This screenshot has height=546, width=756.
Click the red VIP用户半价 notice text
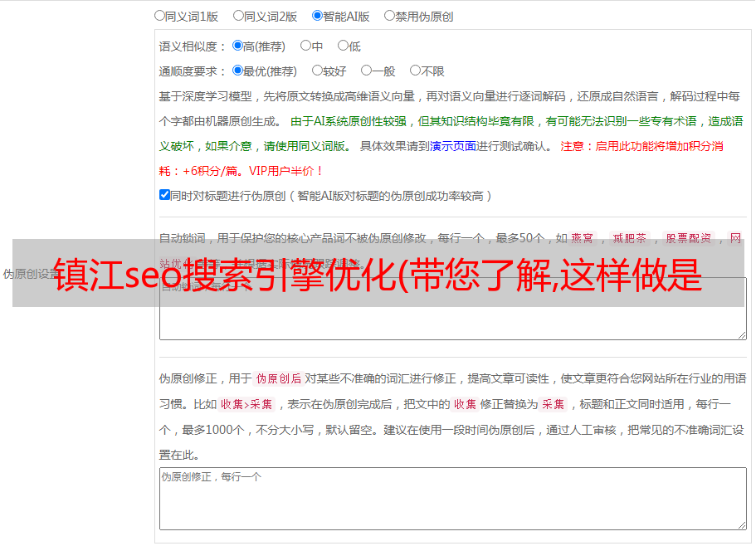pyautogui.click(x=286, y=171)
